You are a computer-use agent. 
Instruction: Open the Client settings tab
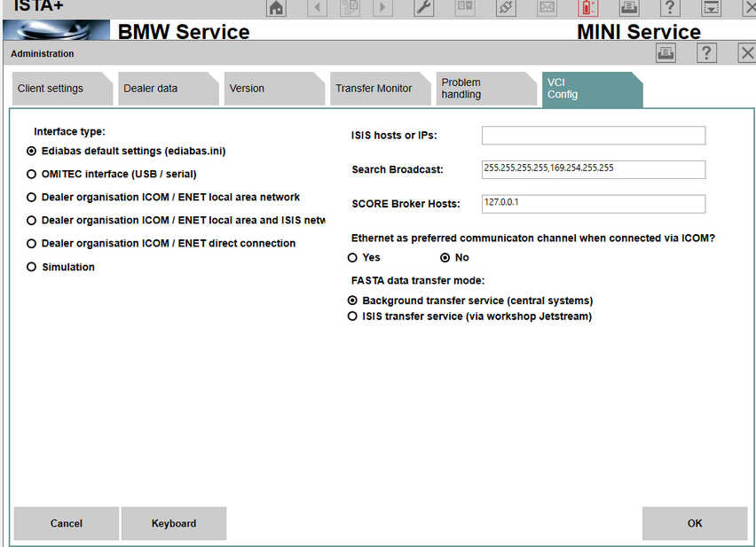[x=62, y=89]
